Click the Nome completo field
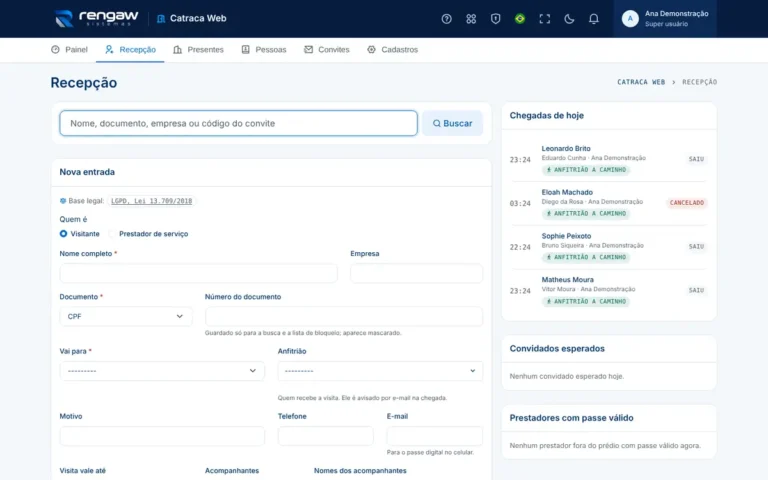The image size is (768, 480). [x=198, y=273]
